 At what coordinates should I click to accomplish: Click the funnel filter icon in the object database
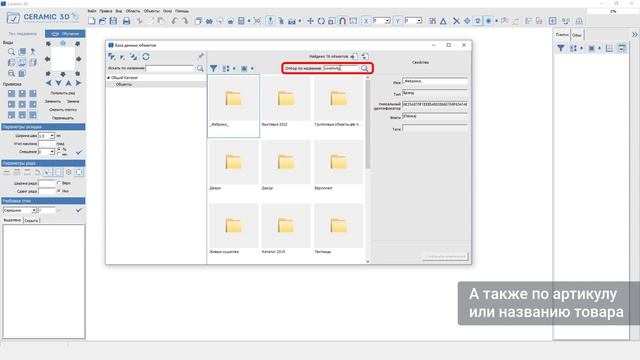(x=213, y=68)
